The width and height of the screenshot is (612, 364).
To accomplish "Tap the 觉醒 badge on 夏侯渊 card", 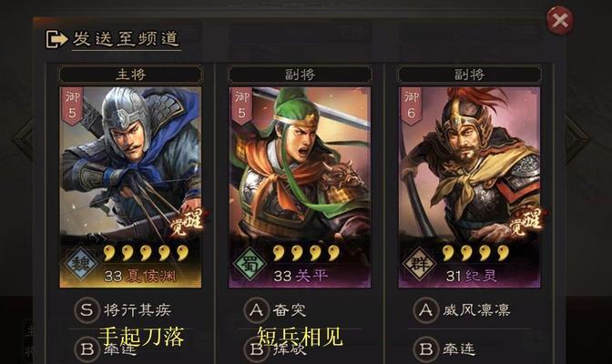I will point(188,222).
